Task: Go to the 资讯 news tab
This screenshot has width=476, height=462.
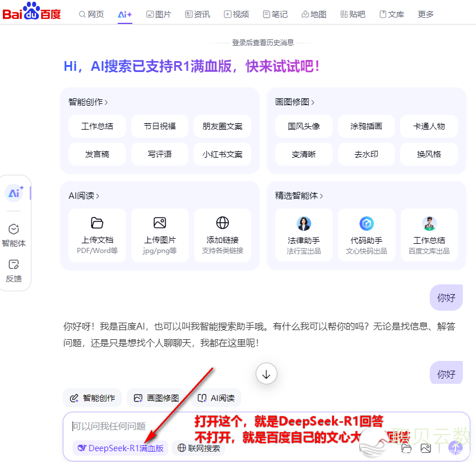Action: pyautogui.click(x=197, y=14)
